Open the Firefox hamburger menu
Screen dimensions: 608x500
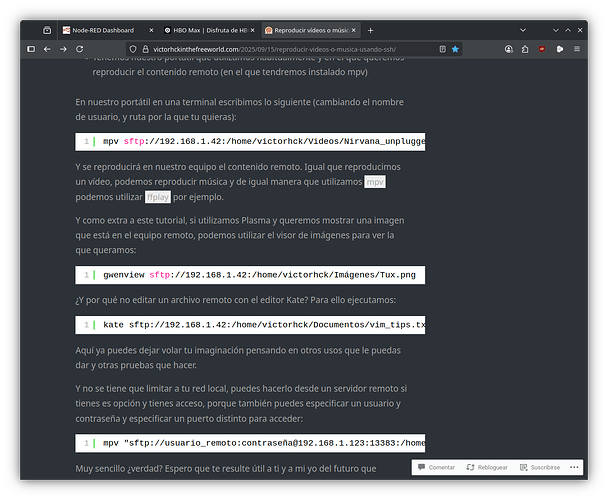pyautogui.click(x=577, y=49)
